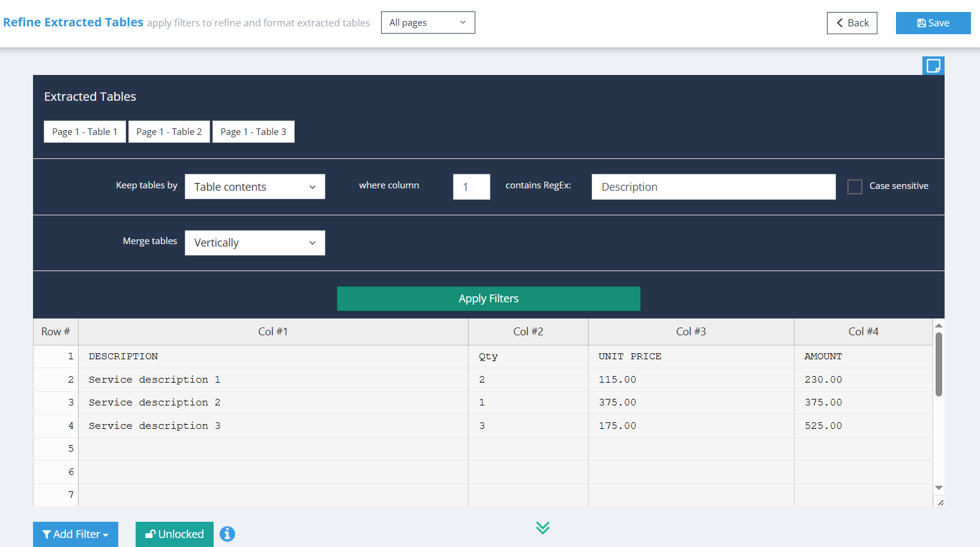Image resolution: width=980 pixels, height=547 pixels.
Task: Click the funnel icon on Add Filter button
Action: click(x=48, y=534)
